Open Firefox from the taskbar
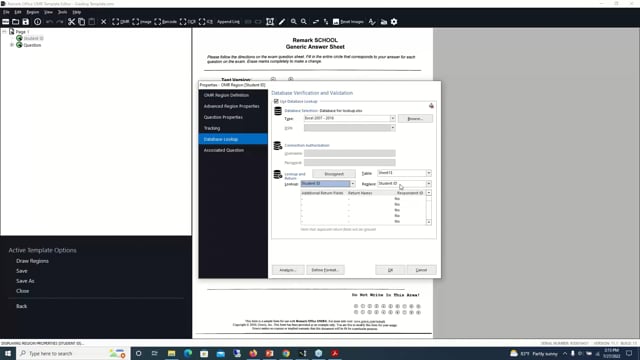This screenshot has width=640, height=360. click(253, 353)
